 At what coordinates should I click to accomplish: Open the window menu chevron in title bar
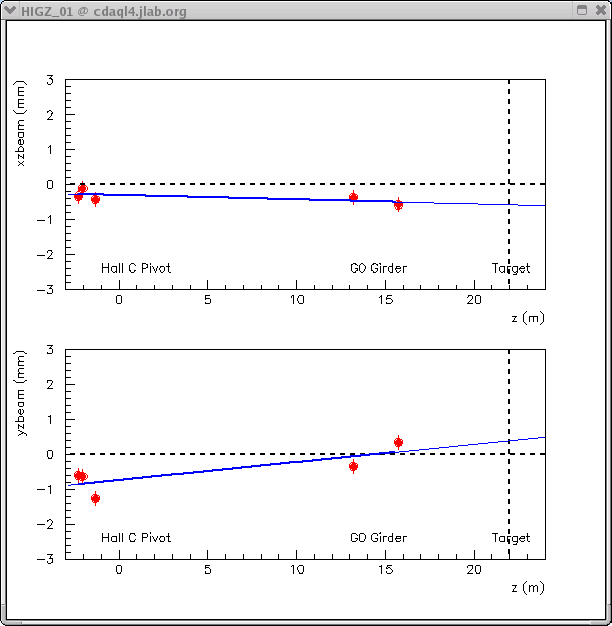click(10, 10)
